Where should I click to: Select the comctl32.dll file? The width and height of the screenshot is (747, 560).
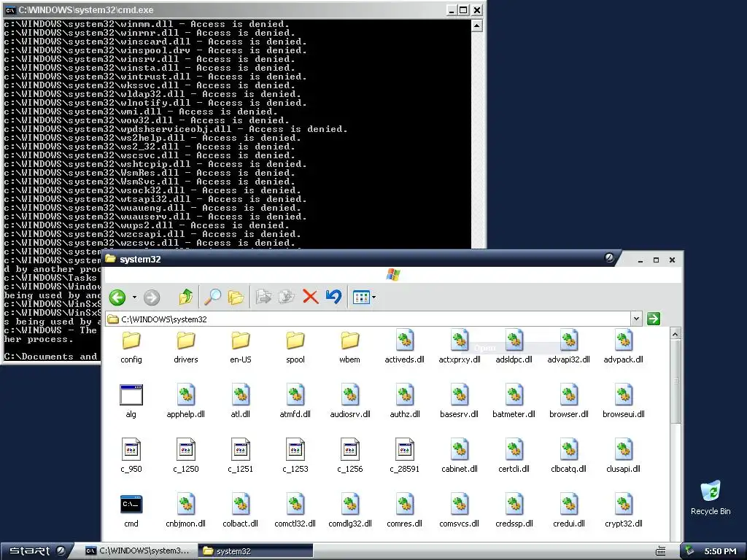[x=295, y=511]
